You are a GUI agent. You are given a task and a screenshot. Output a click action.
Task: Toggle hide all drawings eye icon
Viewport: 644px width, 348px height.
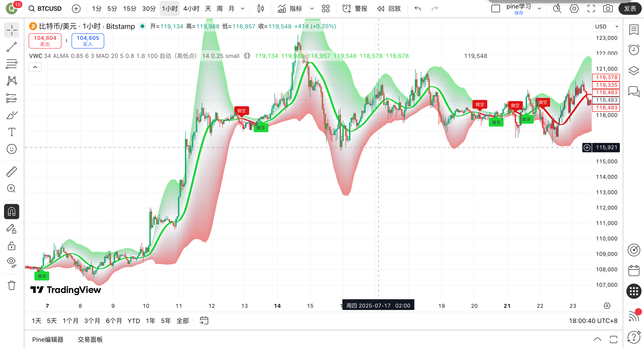click(11, 262)
